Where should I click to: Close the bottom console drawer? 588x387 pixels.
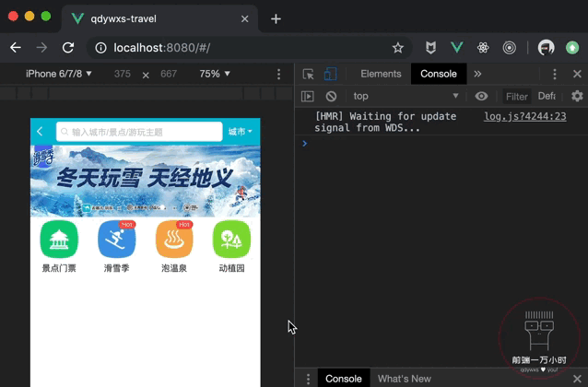pos(577,379)
